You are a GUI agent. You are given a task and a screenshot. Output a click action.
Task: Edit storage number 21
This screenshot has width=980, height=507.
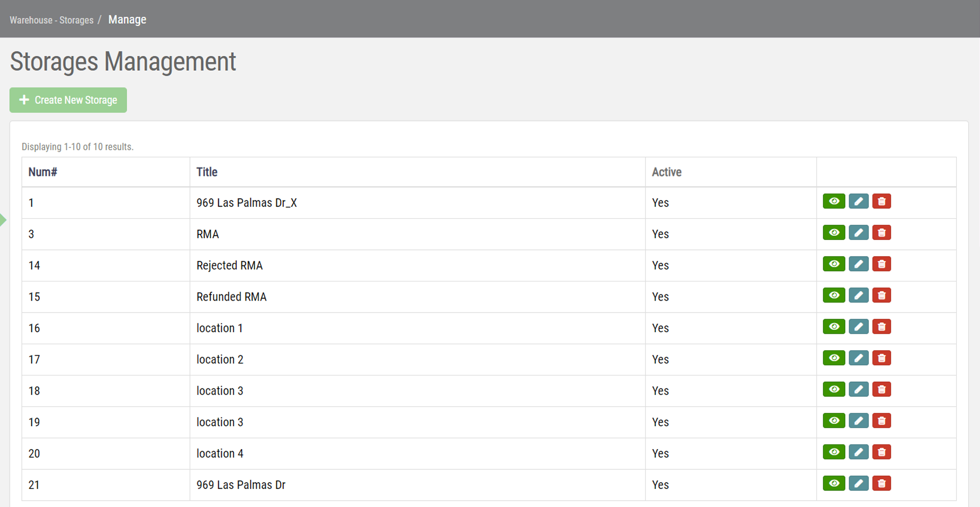click(x=858, y=484)
